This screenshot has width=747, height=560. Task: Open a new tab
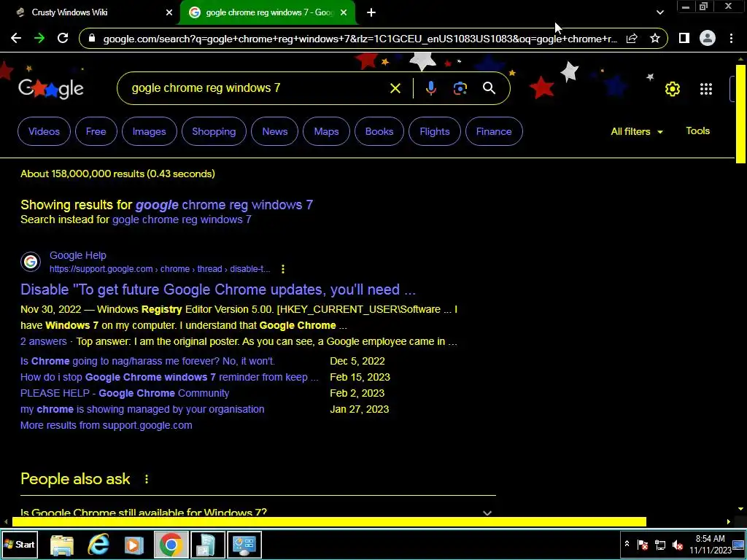coord(371,13)
